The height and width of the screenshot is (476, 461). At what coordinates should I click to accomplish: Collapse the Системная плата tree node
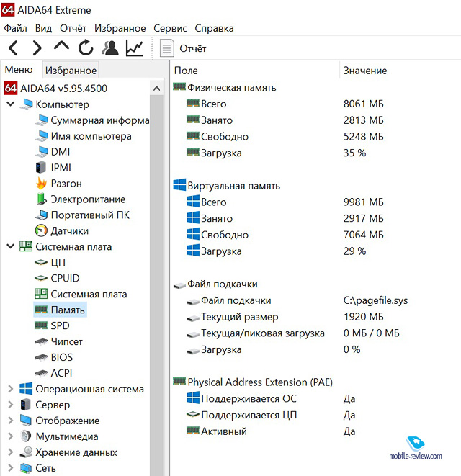(10, 246)
